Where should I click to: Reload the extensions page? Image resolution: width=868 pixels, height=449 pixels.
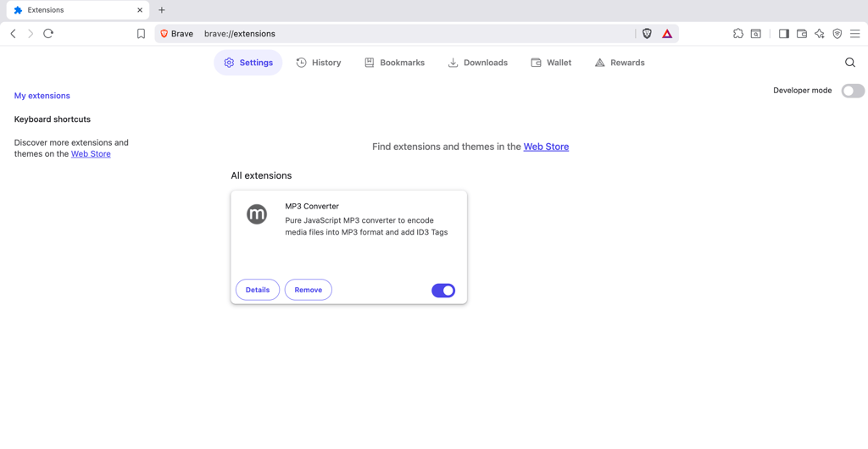tap(48, 34)
